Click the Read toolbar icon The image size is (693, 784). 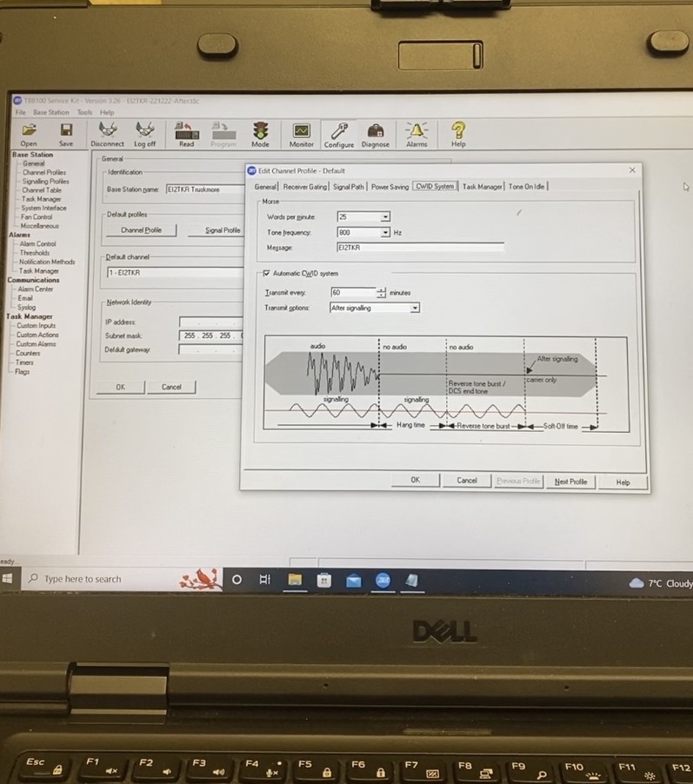coord(186,131)
